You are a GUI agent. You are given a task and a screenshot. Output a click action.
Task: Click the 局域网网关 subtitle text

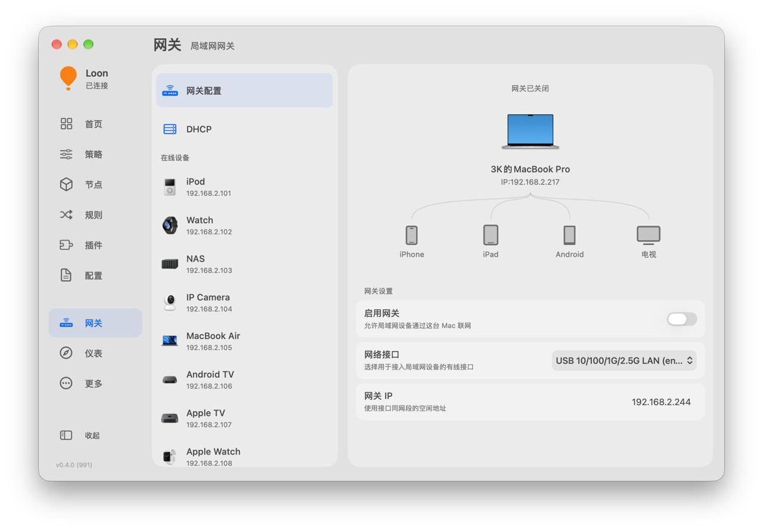coord(212,46)
